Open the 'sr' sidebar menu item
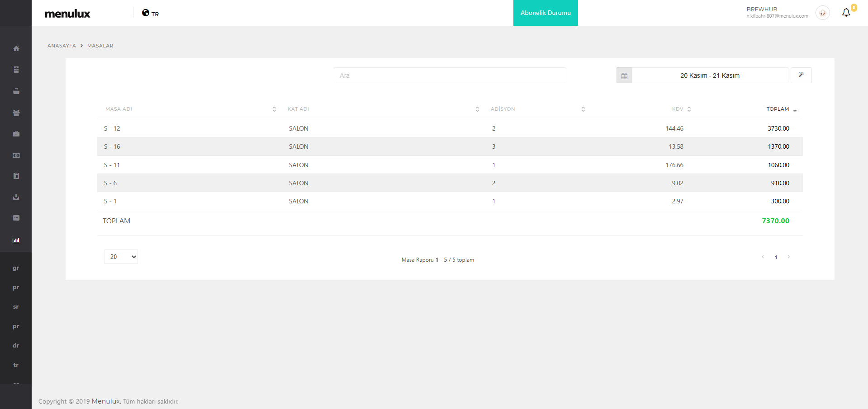Viewport: 868px width, 409px height. [16, 307]
